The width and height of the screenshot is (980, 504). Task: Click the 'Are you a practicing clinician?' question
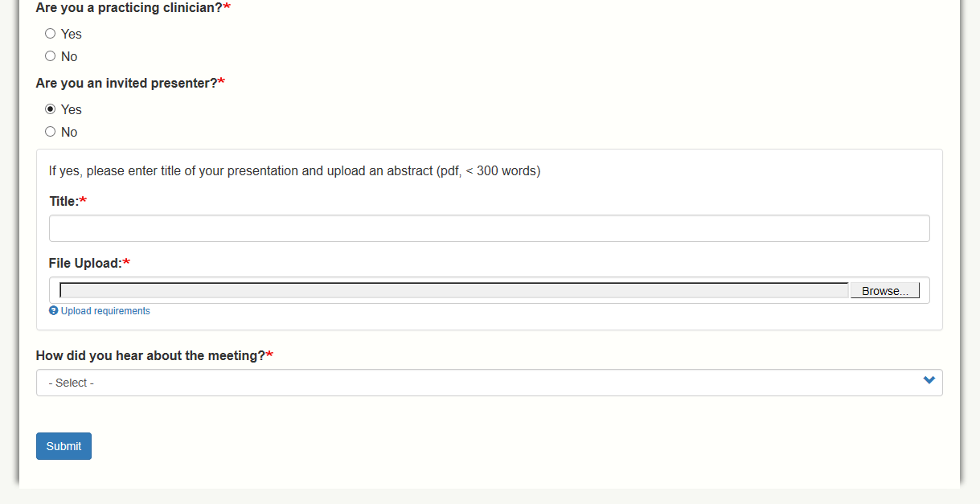(129, 7)
